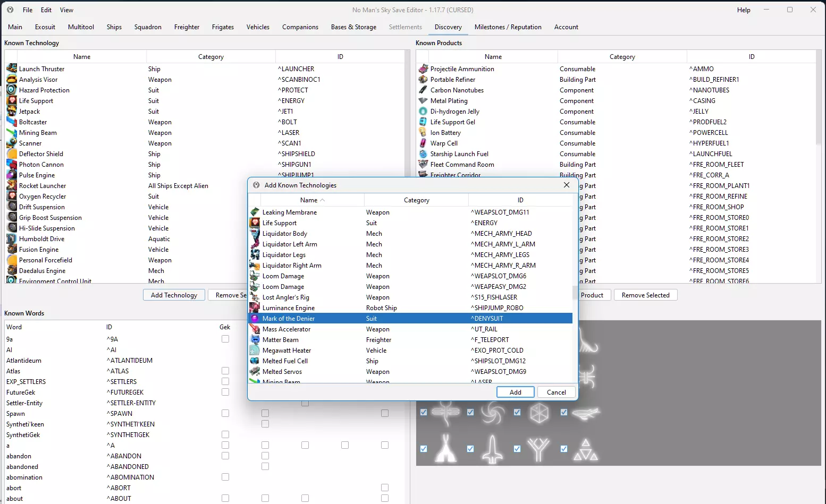The width and height of the screenshot is (826, 504).
Task: Click the Warp Cell product icon
Action: tap(423, 143)
